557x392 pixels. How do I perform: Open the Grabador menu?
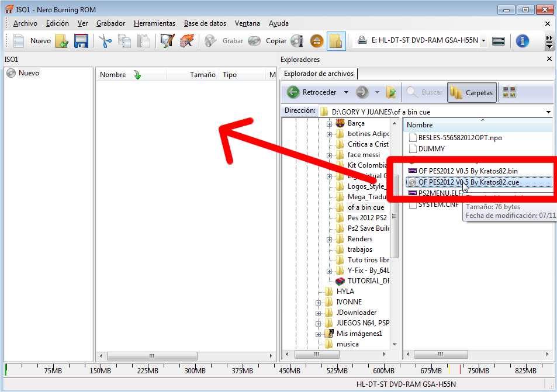pyautogui.click(x=111, y=23)
